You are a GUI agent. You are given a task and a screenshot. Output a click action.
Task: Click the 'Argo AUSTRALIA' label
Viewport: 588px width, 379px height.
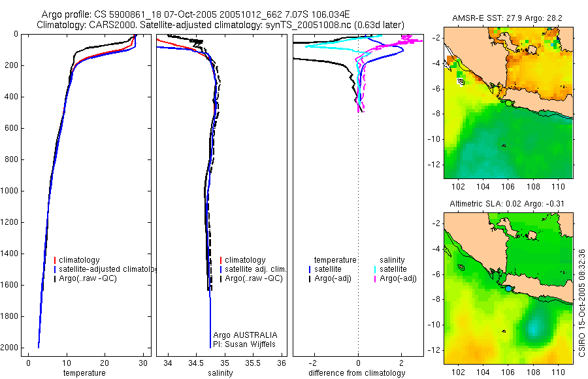(245, 335)
